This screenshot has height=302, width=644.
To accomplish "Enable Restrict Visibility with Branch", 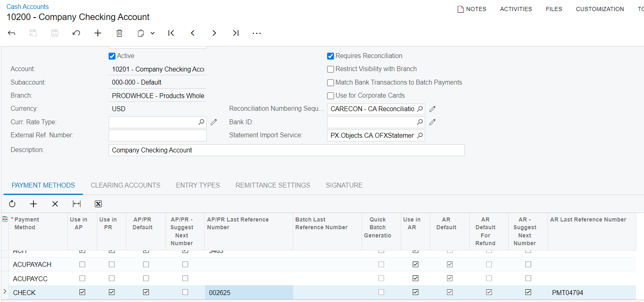I will pyautogui.click(x=331, y=69).
